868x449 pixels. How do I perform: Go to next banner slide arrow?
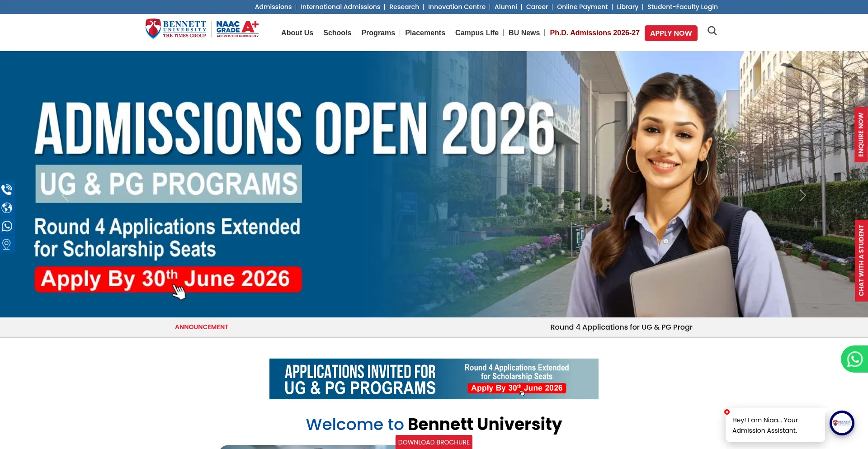[802, 195]
